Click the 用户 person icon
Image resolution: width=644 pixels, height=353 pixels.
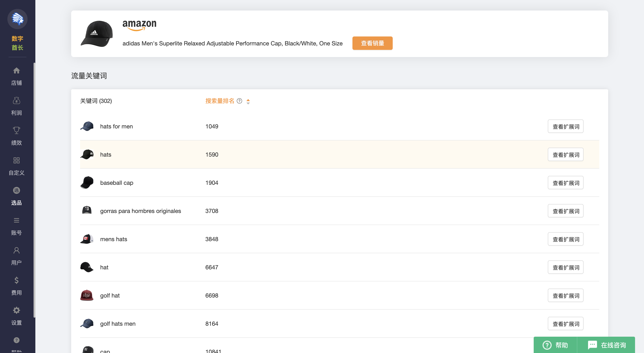point(17,250)
